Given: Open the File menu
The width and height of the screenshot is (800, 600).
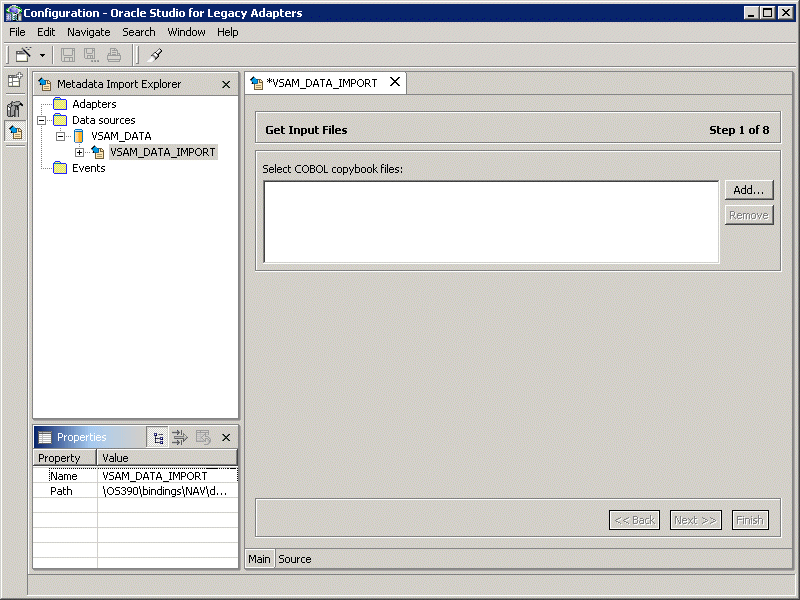Looking at the screenshot, I should (x=17, y=32).
